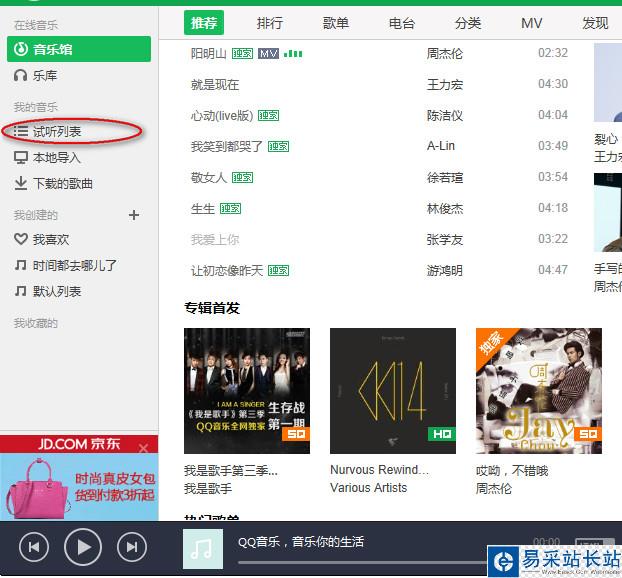Open the Nurvous Rewind album cover
Viewport: 622px width, 578px height.
point(393,391)
